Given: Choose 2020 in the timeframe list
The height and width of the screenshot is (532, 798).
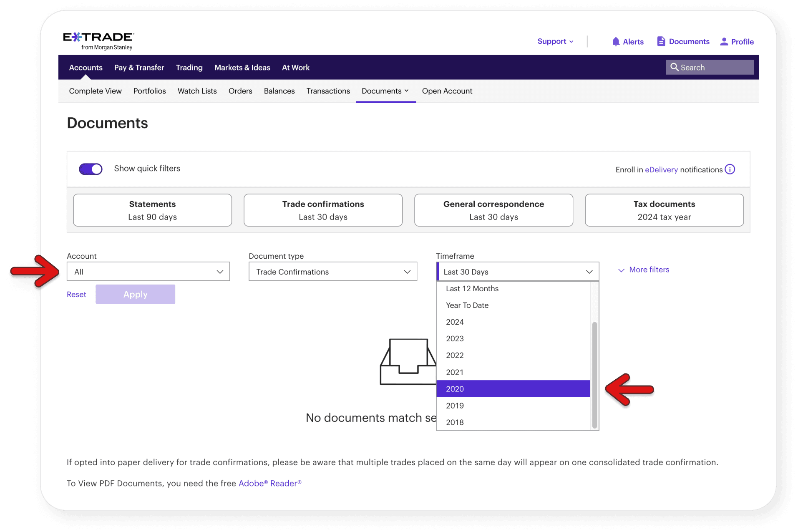Looking at the screenshot, I should [513, 389].
